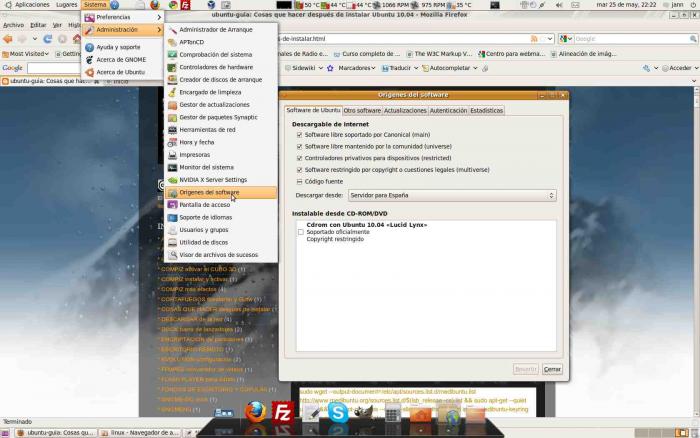Open Aplicaciones menu in top panel
This screenshot has height=438, width=700.
click(x=32, y=5)
